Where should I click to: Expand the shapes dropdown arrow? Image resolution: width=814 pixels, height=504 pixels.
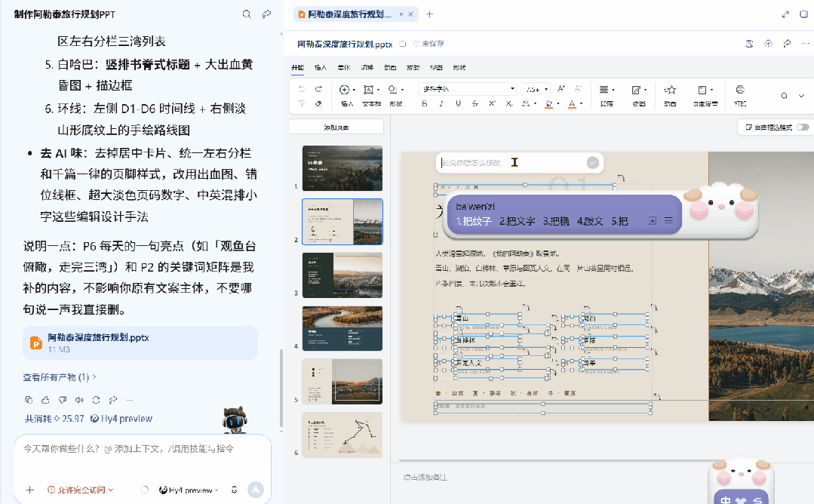coord(402,90)
